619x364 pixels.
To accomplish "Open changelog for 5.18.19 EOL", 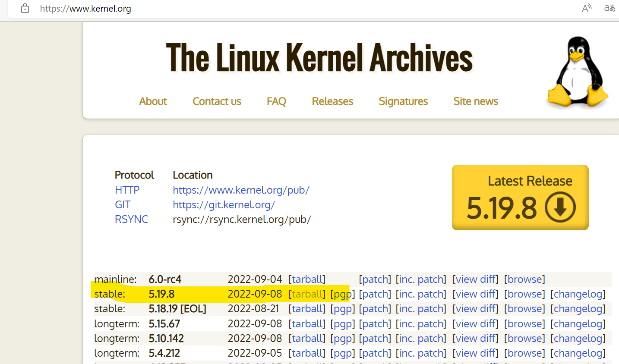I will click(x=578, y=309).
